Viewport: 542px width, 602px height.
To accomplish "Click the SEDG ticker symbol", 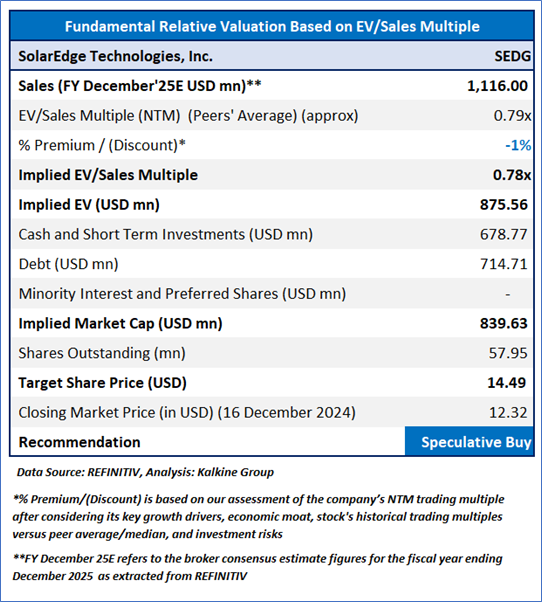I will click(512, 56).
